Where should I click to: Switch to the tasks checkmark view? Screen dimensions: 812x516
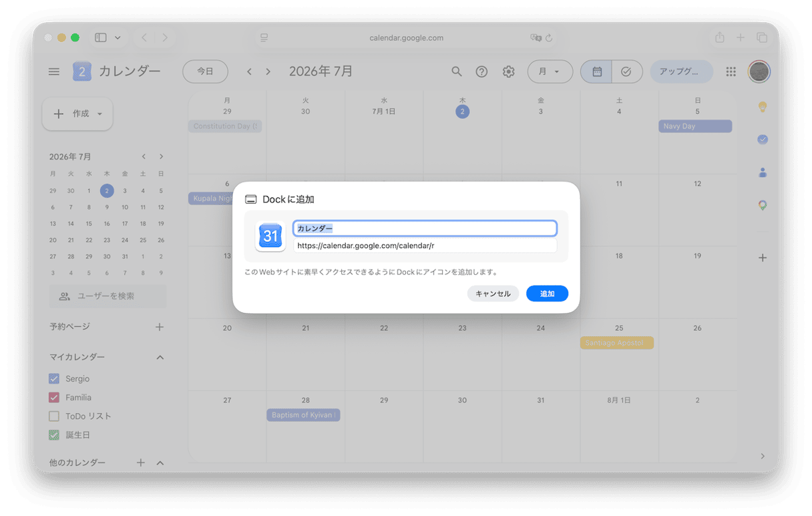(626, 72)
